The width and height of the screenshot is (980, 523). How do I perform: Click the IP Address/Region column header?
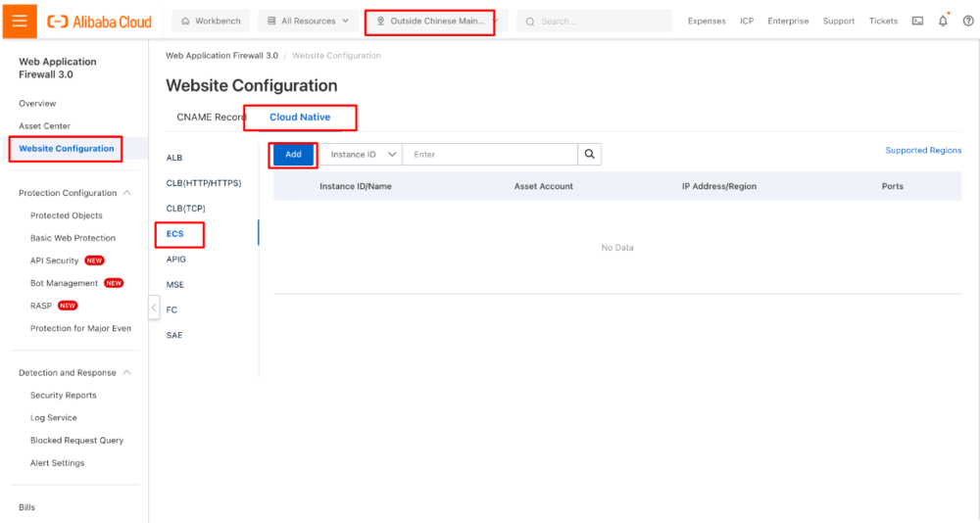[x=718, y=186]
